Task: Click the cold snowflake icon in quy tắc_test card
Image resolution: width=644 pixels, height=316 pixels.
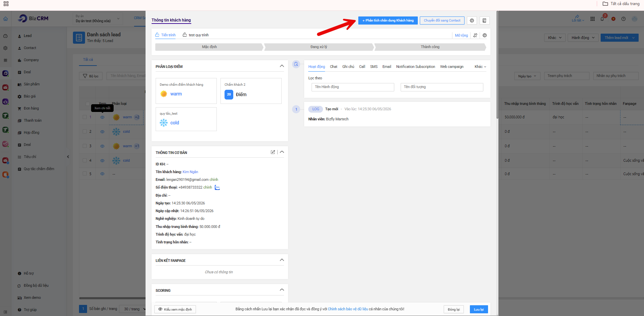Action: (x=164, y=123)
